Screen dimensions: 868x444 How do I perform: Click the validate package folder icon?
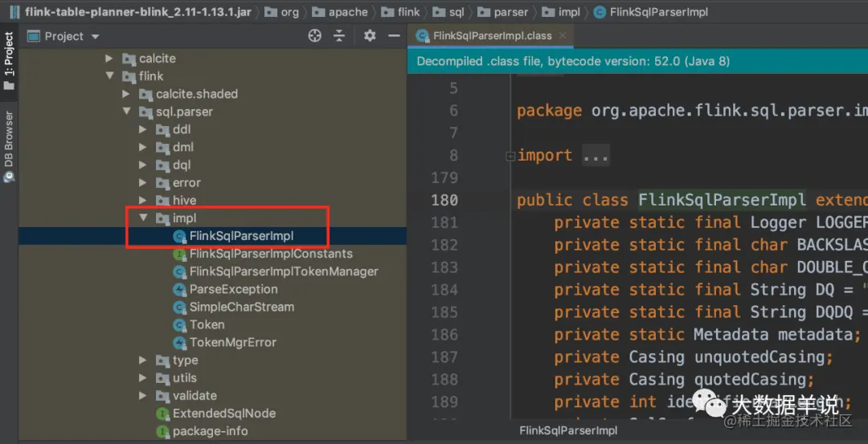tap(162, 395)
